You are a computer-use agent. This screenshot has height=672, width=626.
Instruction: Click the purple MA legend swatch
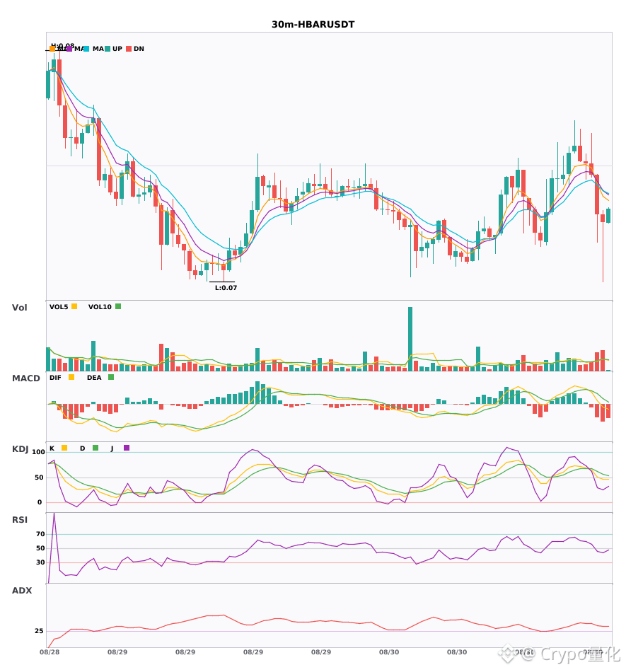click(69, 49)
